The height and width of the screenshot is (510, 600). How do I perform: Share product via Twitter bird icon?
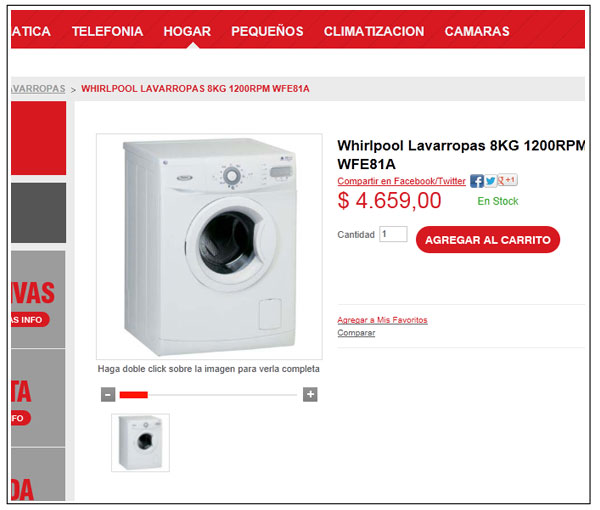point(491,181)
